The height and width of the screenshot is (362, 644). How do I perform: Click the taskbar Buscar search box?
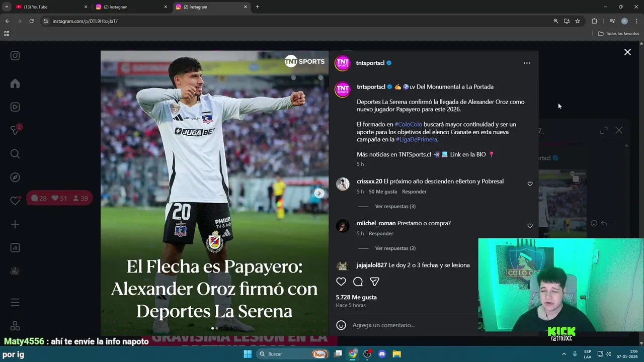[293, 354]
